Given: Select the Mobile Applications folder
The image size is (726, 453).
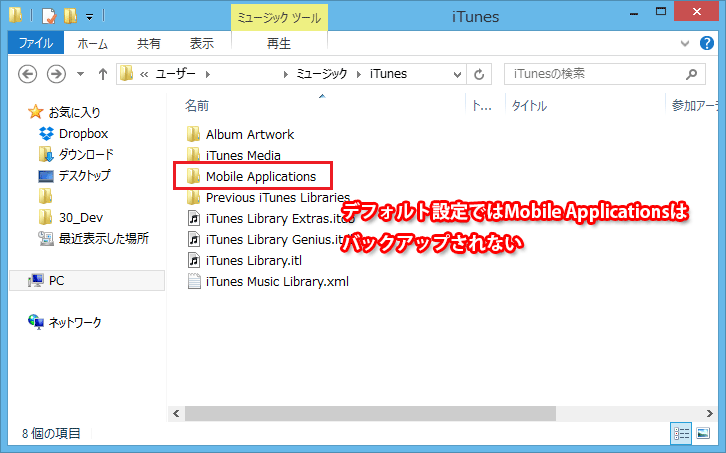Looking at the screenshot, I should pyautogui.click(x=261, y=176).
